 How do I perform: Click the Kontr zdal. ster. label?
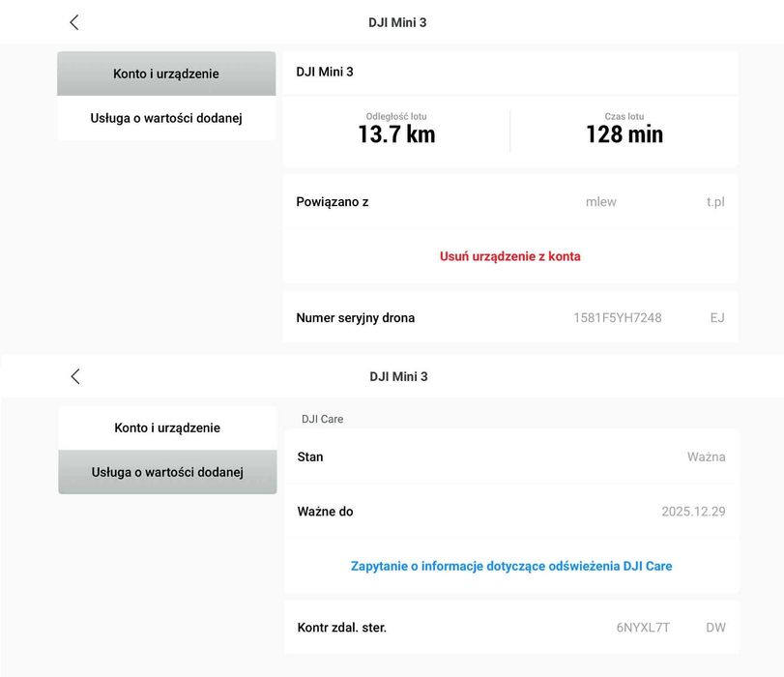pyautogui.click(x=341, y=628)
